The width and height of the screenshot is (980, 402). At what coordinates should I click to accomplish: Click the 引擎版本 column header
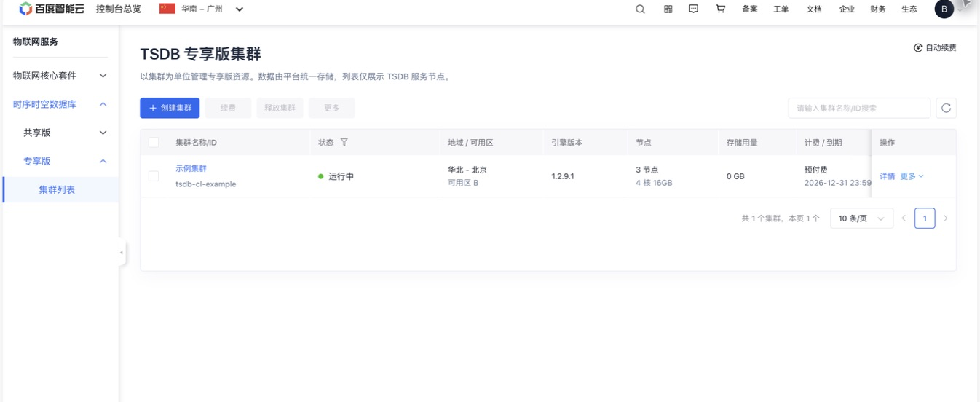click(567, 143)
